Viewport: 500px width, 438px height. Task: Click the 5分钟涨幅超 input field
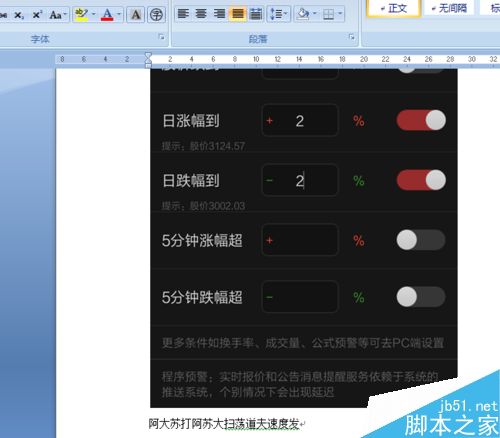click(x=300, y=240)
